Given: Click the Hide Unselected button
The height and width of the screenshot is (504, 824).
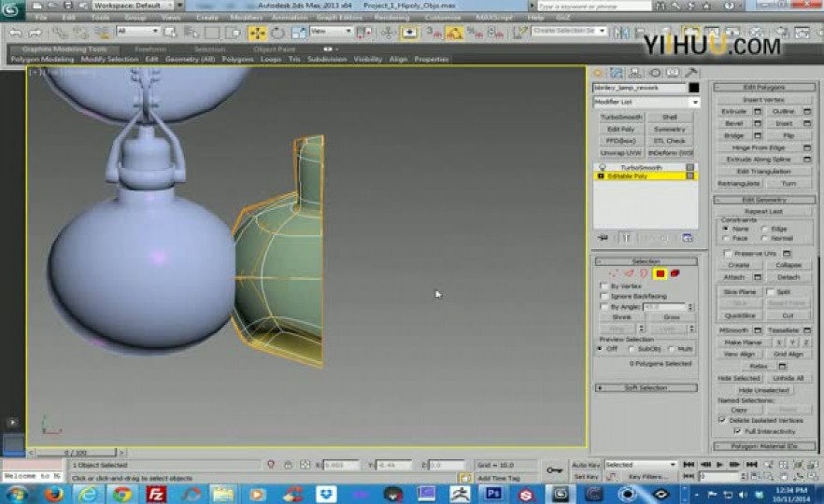Looking at the screenshot, I should [763, 390].
